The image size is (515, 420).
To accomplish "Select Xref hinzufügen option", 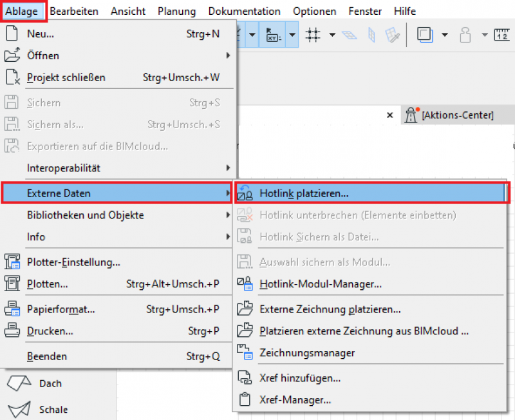I will (x=299, y=378).
